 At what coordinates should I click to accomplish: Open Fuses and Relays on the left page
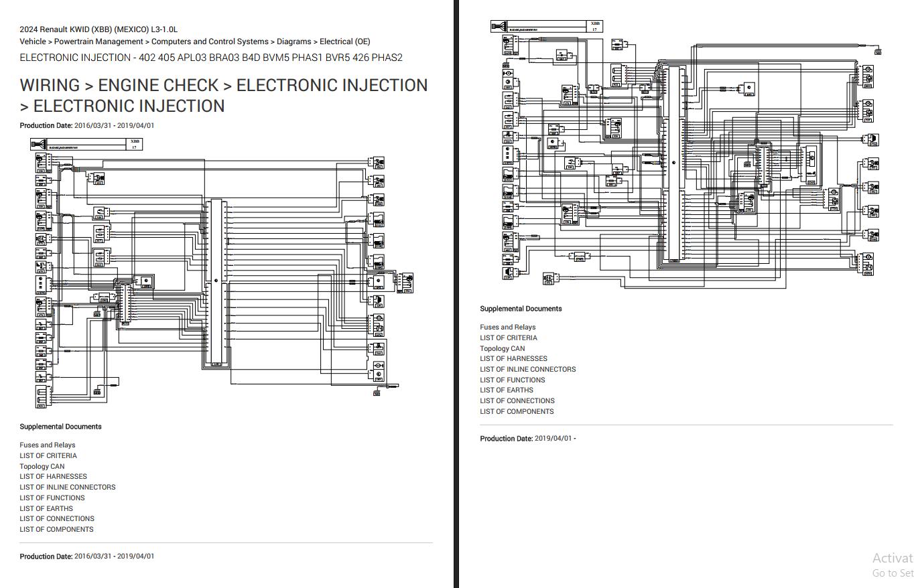48,445
